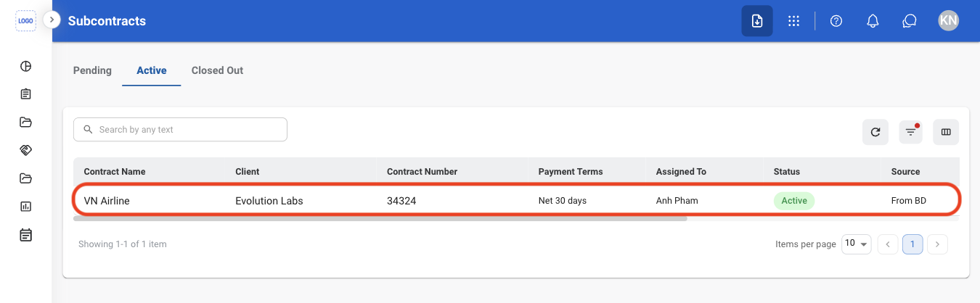This screenshot has height=303, width=980.
Task: Sort by Client column header
Action: click(248, 172)
